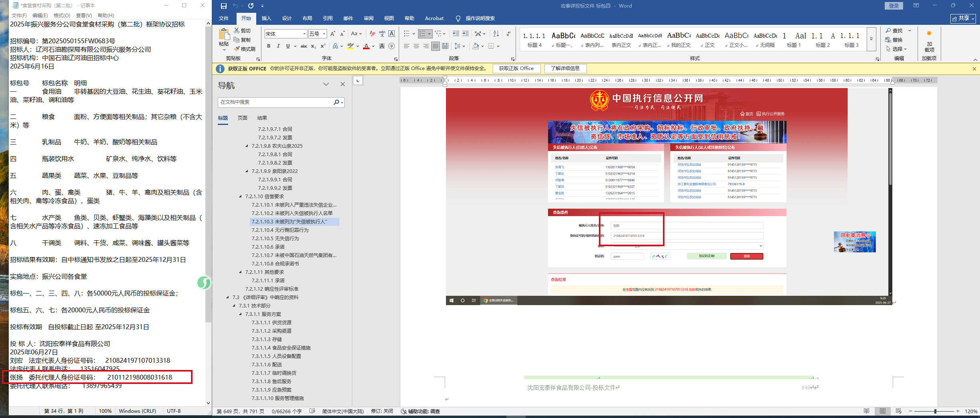Click the lightbulb Tell Me search icon
Screen dimensions: 980x418
pos(458,18)
